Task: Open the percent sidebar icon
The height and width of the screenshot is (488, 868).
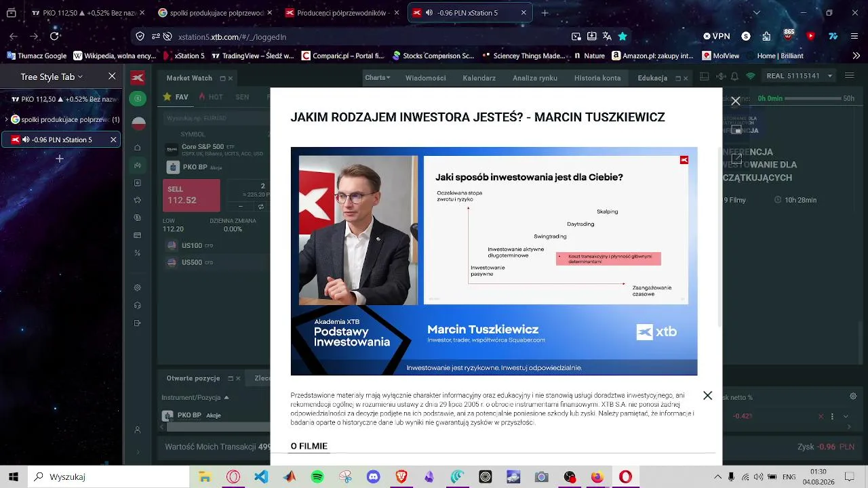Action: (x=138, y=253)
